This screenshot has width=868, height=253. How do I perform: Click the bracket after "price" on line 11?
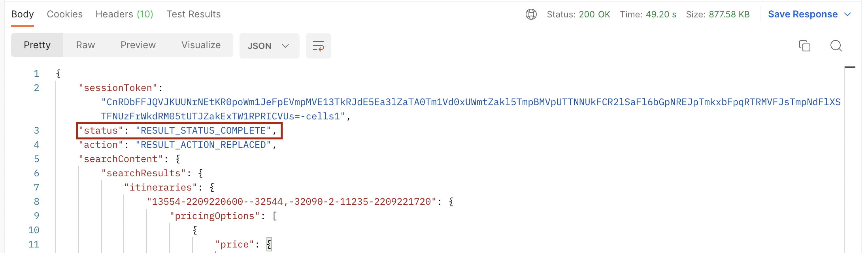[x=269, y=244]
